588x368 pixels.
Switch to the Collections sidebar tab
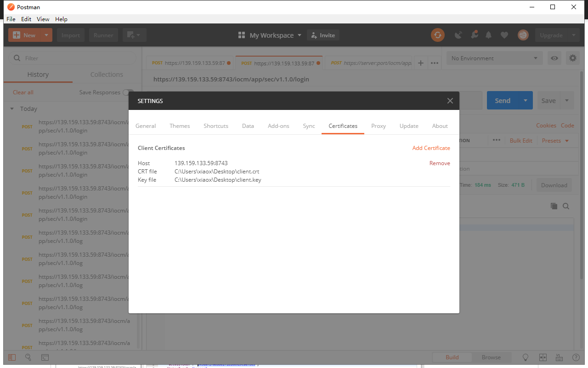tap(107, 75)
